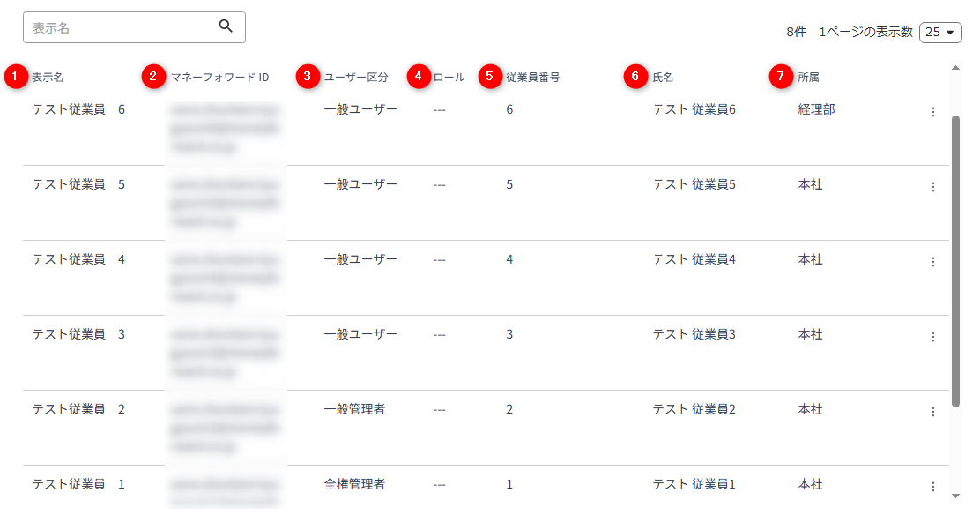The image size is (980, 515).
Task: Click the scroll down arrow of the list
Action: 955,496
